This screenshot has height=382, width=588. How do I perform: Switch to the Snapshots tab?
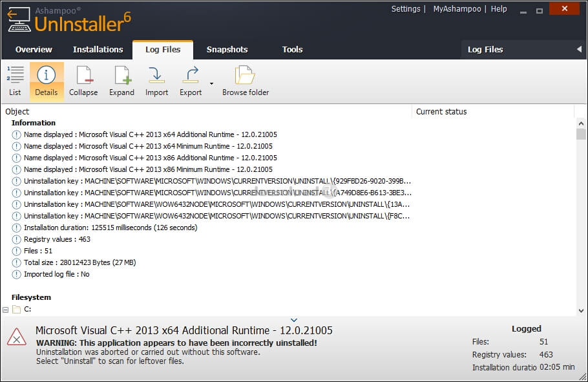pos(227,50)
